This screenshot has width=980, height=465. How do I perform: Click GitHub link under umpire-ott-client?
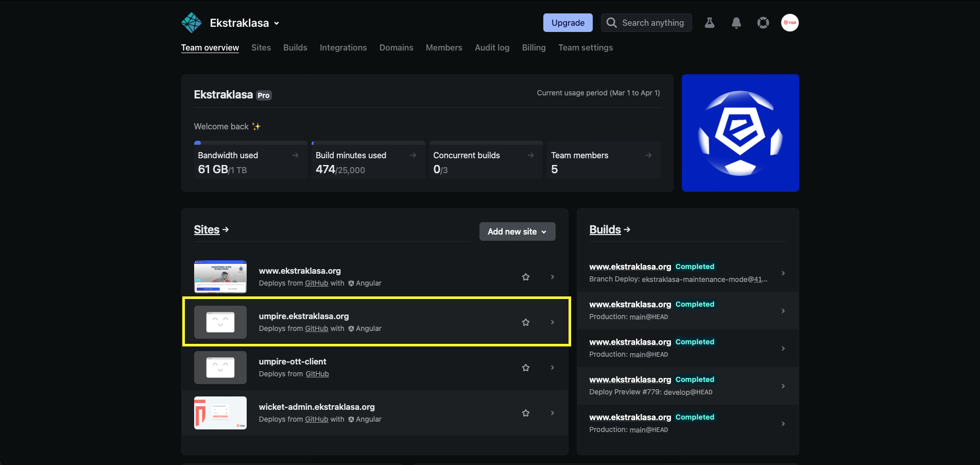point(317,374)
